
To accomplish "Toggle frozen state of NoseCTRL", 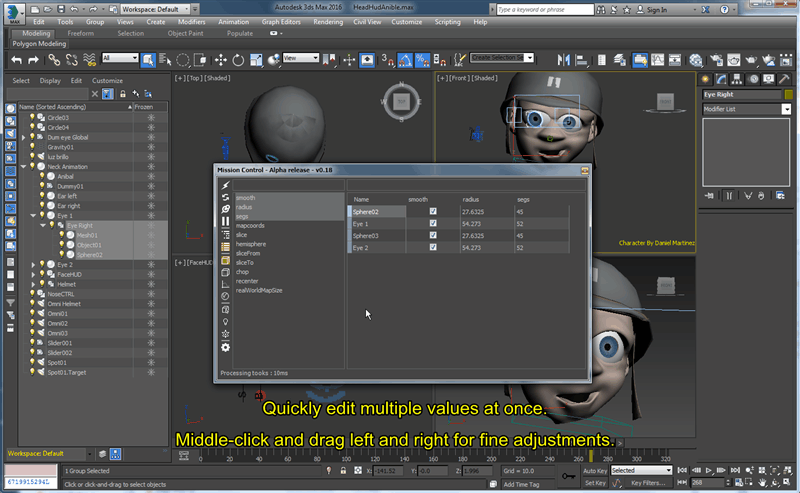I will 151,294.
